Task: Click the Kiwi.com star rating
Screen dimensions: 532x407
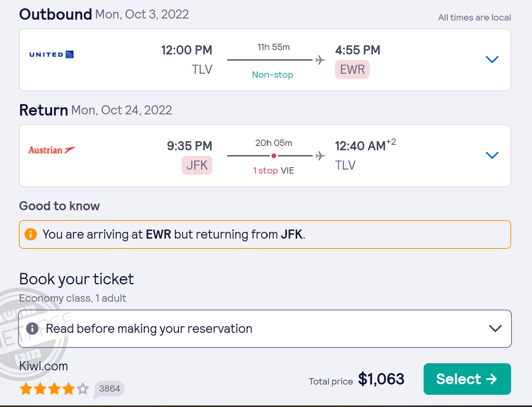Action: 54,389
